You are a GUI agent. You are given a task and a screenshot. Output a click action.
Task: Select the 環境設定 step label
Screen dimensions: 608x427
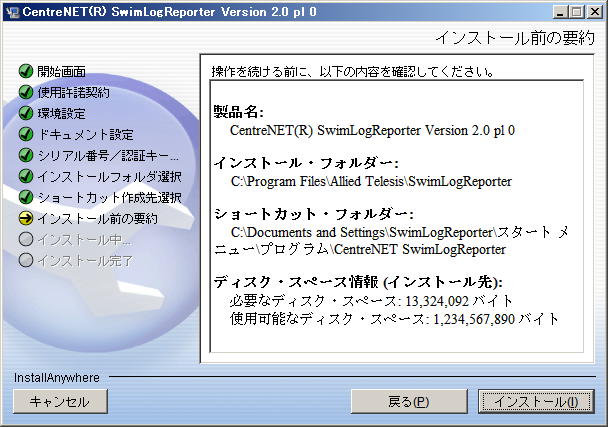62,113
